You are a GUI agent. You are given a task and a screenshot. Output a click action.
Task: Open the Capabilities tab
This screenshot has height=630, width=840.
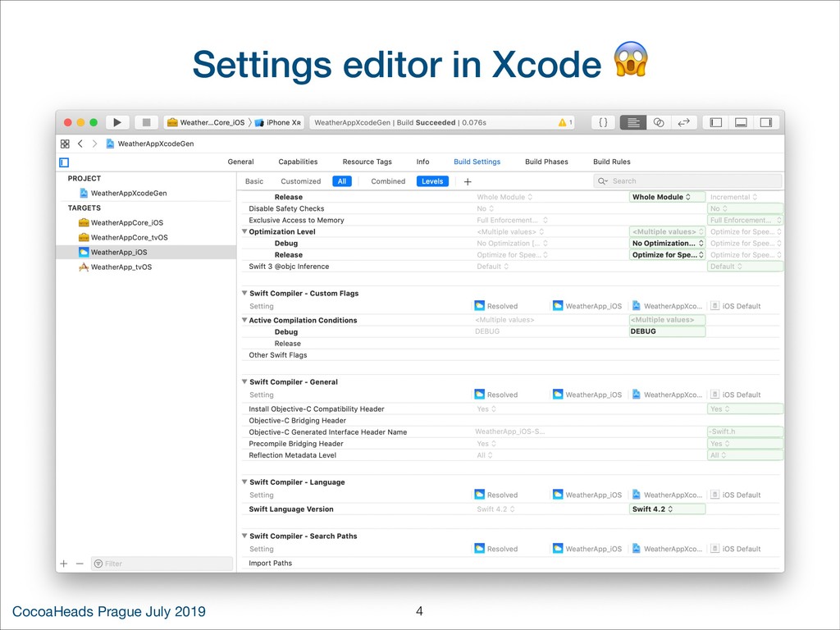click(298, 162)
